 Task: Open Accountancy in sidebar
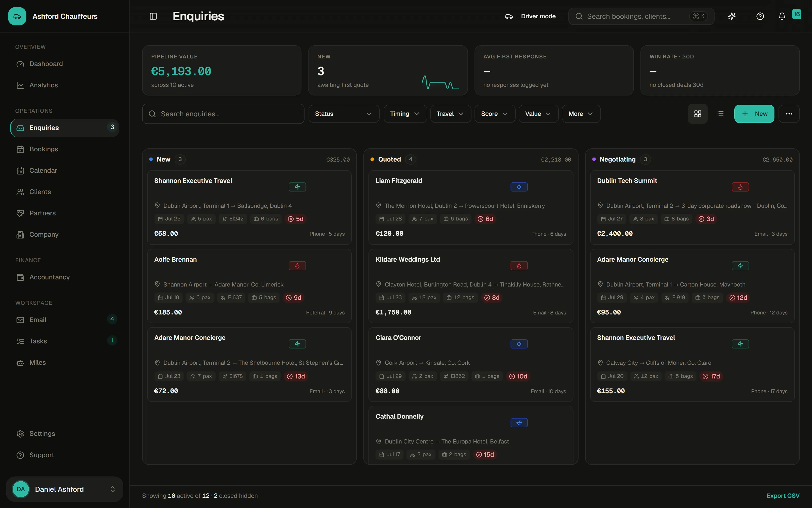pos(64,277)
